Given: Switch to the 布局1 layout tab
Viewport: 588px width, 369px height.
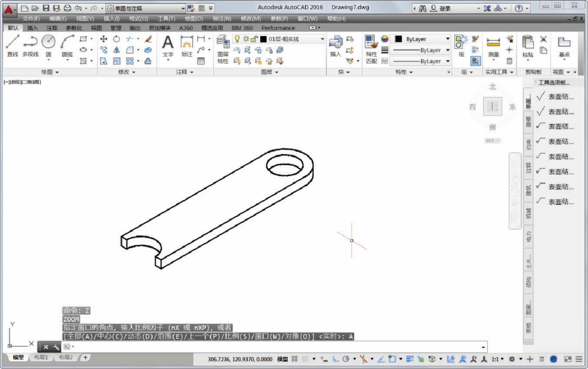Looking at the screenshot, I should (x=41, y=357).
